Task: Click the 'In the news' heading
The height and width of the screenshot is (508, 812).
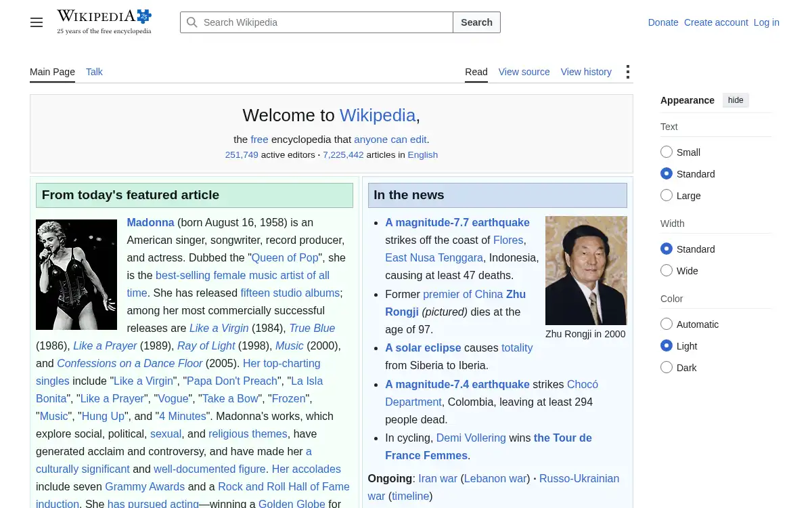Action: pyautogui.click(x=409, y=195)
